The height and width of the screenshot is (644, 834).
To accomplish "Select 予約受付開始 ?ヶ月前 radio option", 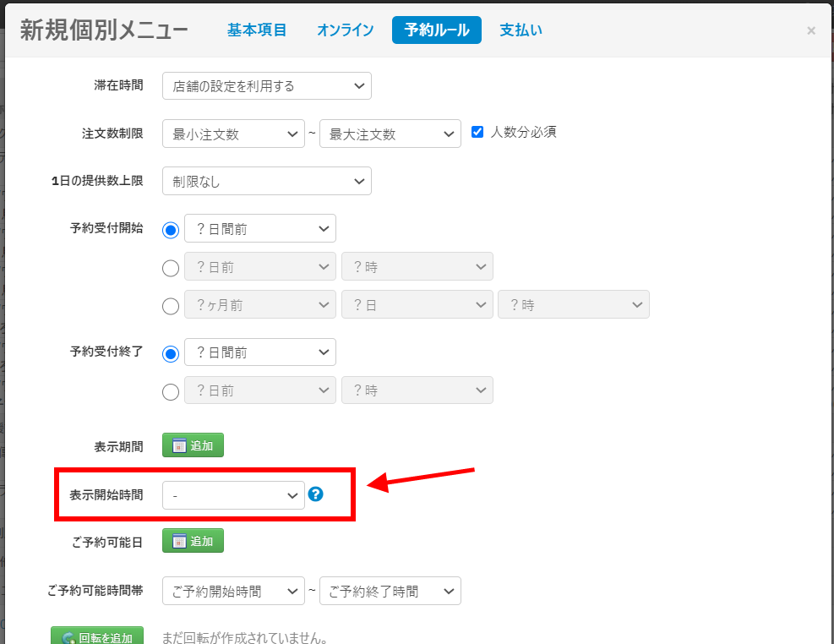I will (x=171, y=306).
